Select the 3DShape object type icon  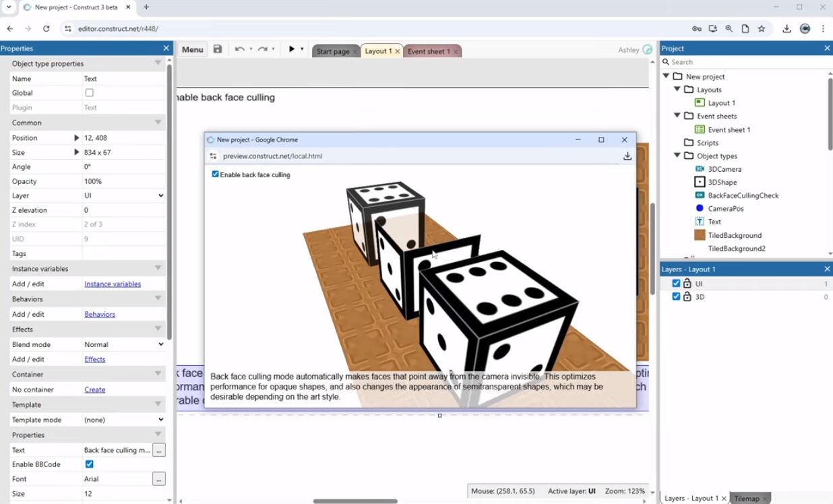coord(700,182)
